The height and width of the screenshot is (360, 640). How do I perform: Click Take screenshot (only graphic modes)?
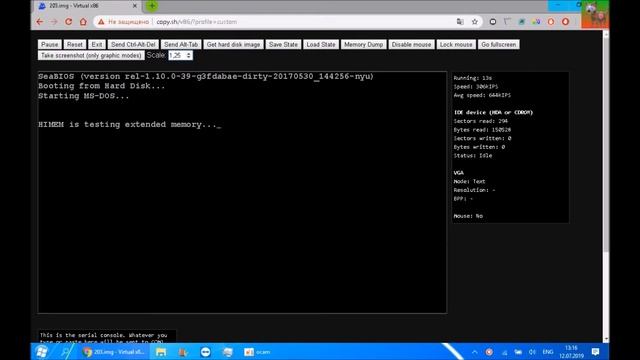coord(91,56)
